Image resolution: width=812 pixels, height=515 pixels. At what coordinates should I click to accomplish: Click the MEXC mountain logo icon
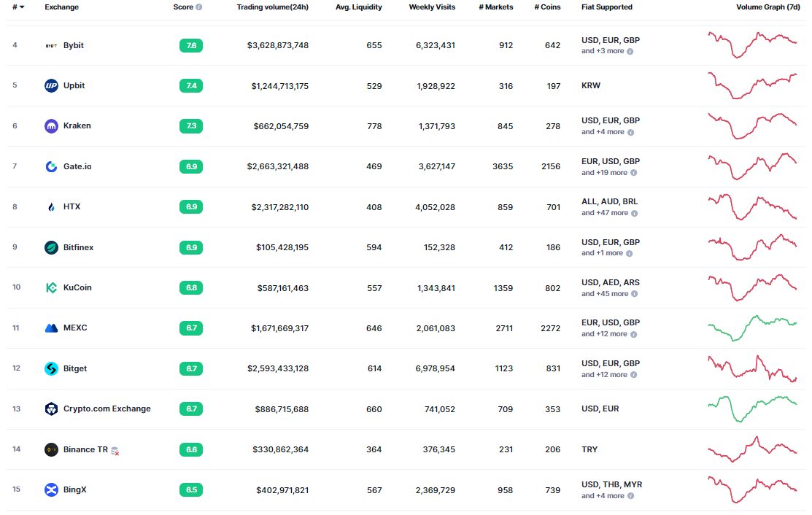tap(51, 328)
